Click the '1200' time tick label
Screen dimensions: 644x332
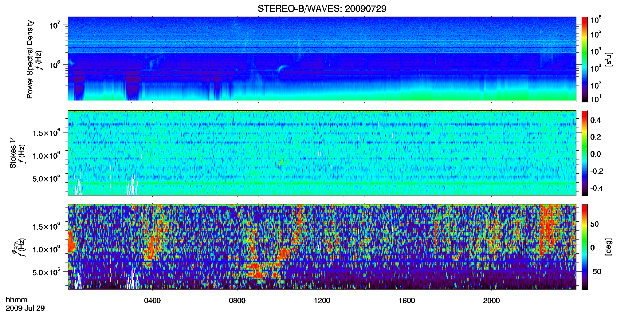pos(322,301)
